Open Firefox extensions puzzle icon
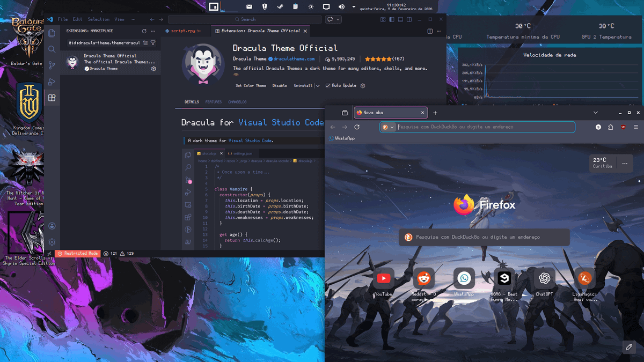Screen dimensions: 644x362 pyautogui.click(x=611, y=127)
